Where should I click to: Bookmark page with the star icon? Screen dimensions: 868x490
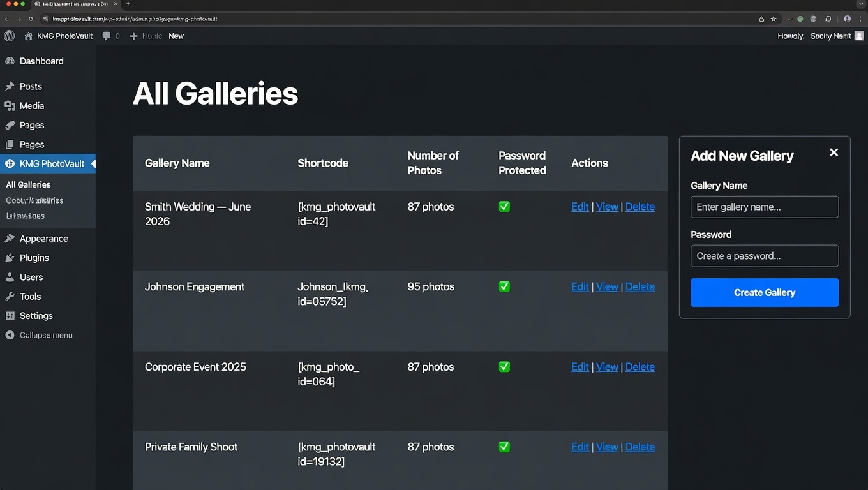(774, 19)
